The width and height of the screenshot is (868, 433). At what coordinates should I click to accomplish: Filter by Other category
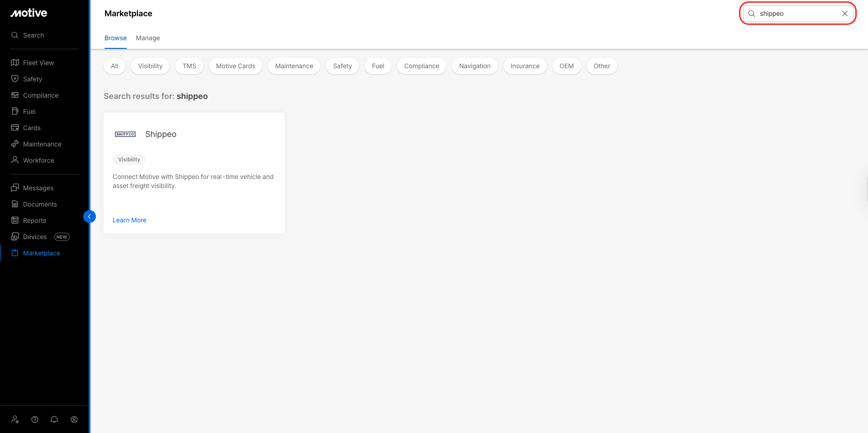coord(602,66)
